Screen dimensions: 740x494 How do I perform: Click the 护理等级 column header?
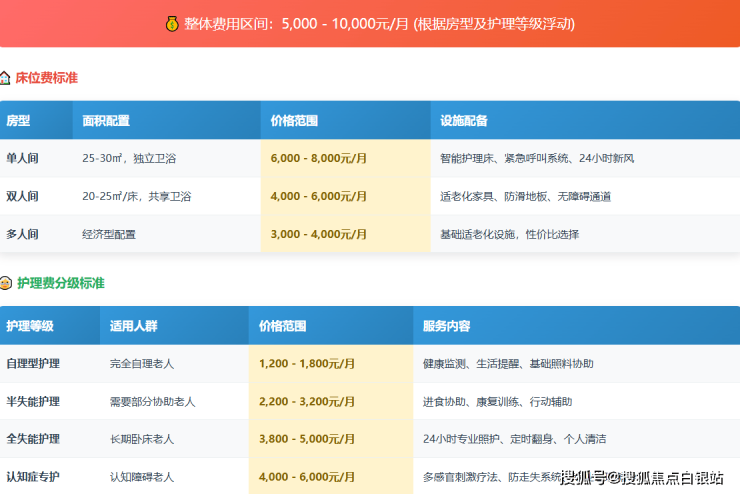click(30, 326)
